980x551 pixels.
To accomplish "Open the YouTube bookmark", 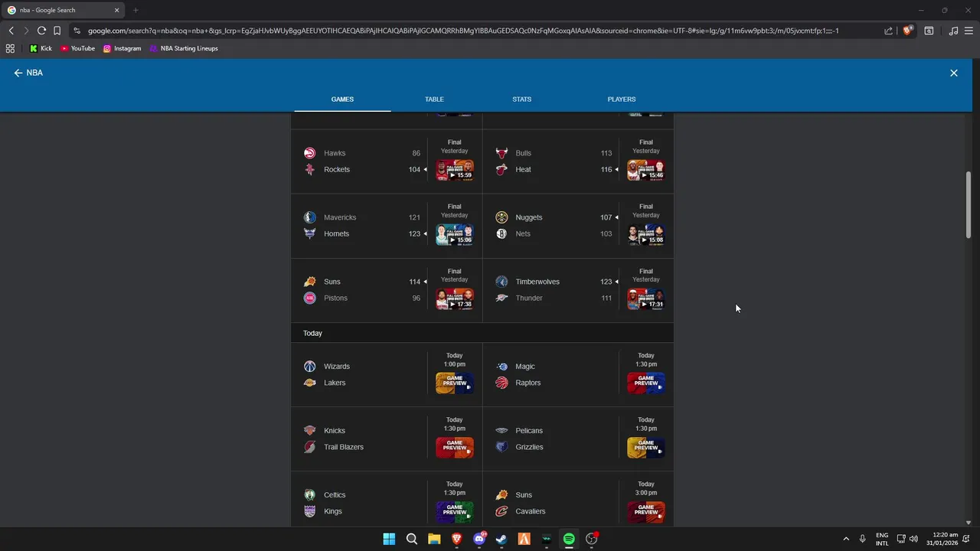I will (x=77, y=48).
